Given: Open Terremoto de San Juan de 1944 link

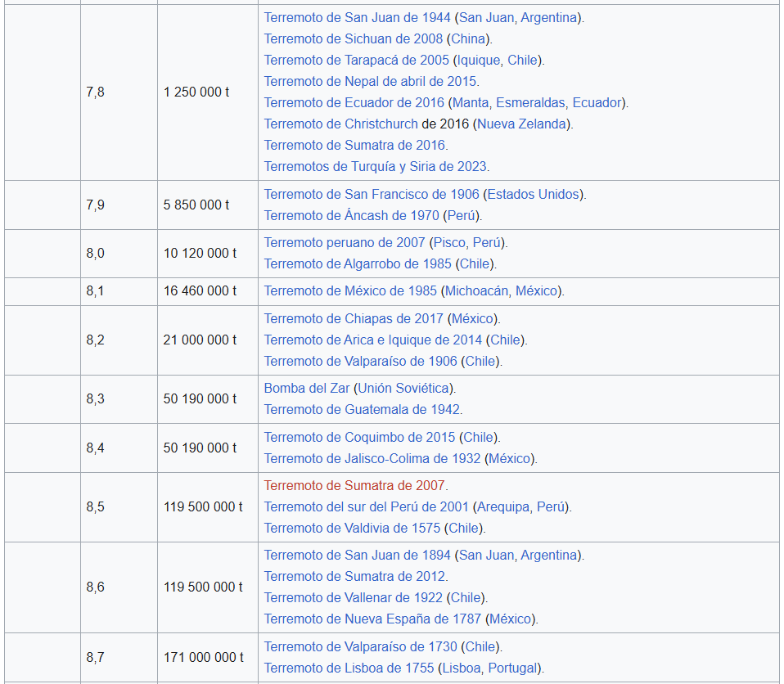Looking at the screenshot, I should point(358,17).
